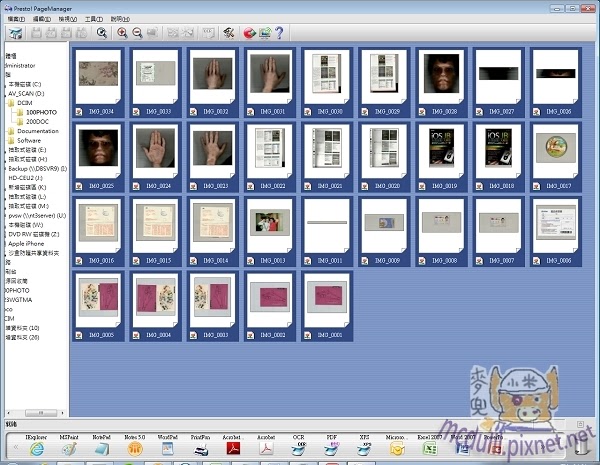This screenshot has width=600, height=465.
Task: Select the 200DOC folder
Action: pos(38,122)
